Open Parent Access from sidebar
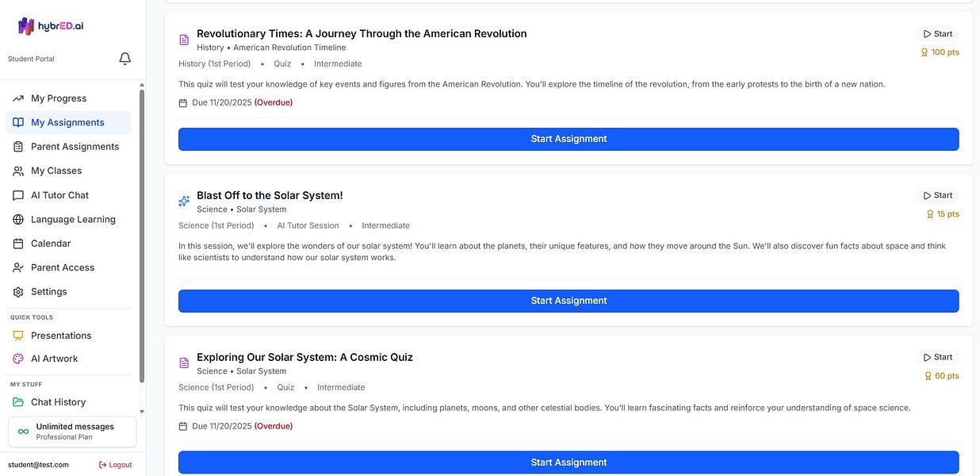Viewport: 980px width, 476px height. pyautogui.click(x=62, y=267)
